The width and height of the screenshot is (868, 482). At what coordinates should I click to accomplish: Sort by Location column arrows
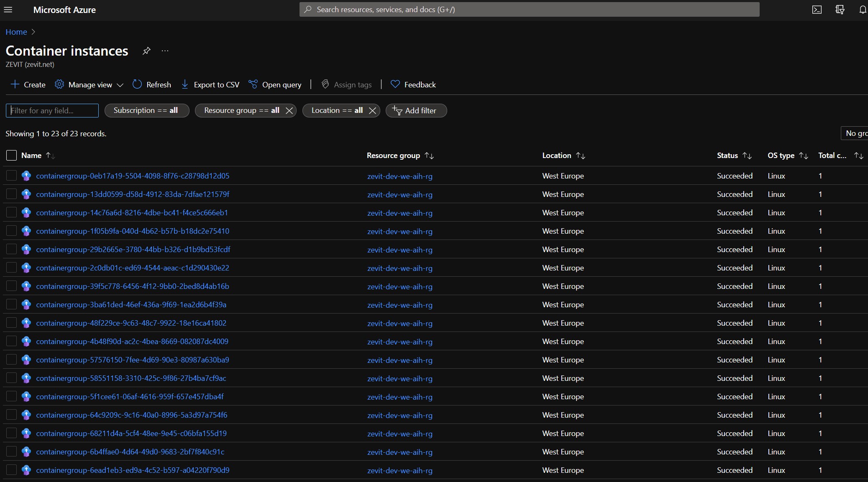pos(581,156)
